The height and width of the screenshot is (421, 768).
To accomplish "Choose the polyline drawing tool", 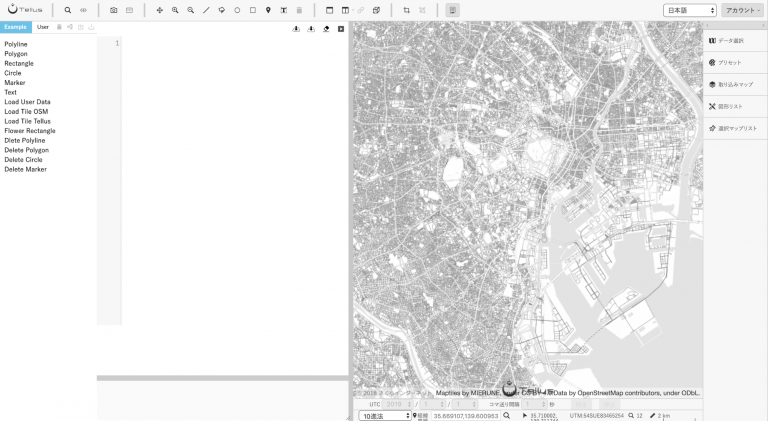I will 206,10.
